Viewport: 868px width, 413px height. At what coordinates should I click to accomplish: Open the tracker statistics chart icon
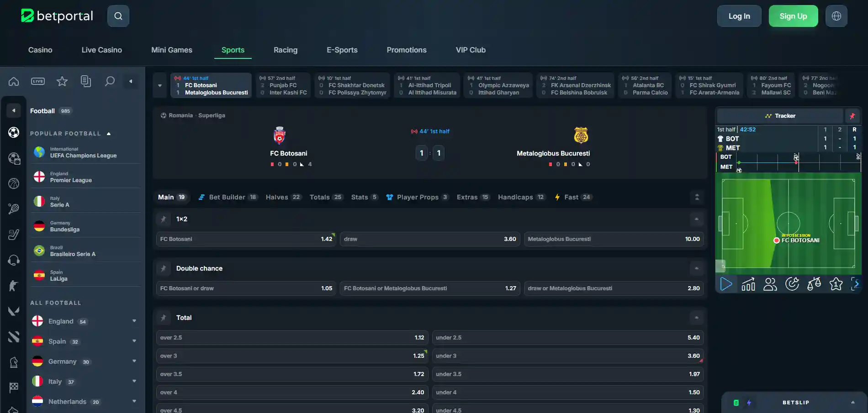pyautogui.click(x=748, y=284)
